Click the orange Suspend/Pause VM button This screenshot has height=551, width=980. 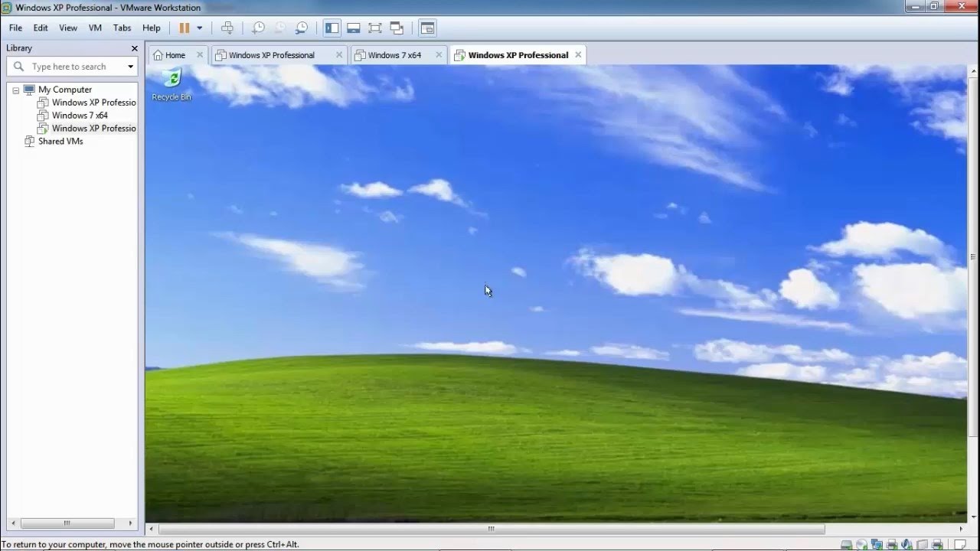point(184,28)
